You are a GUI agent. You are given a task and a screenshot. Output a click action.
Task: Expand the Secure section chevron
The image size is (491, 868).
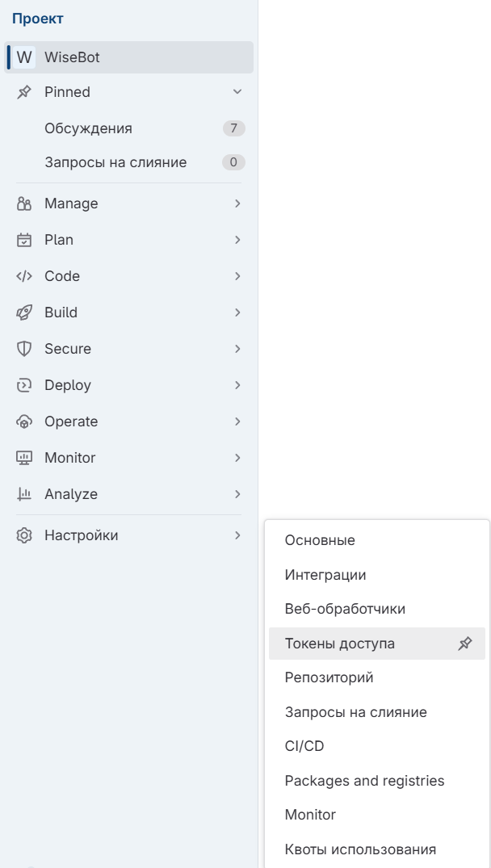point(237,349)
